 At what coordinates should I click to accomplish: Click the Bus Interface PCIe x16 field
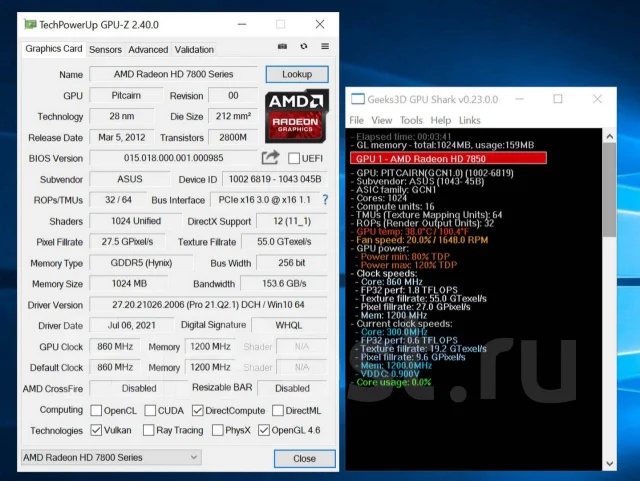[264, 200]
